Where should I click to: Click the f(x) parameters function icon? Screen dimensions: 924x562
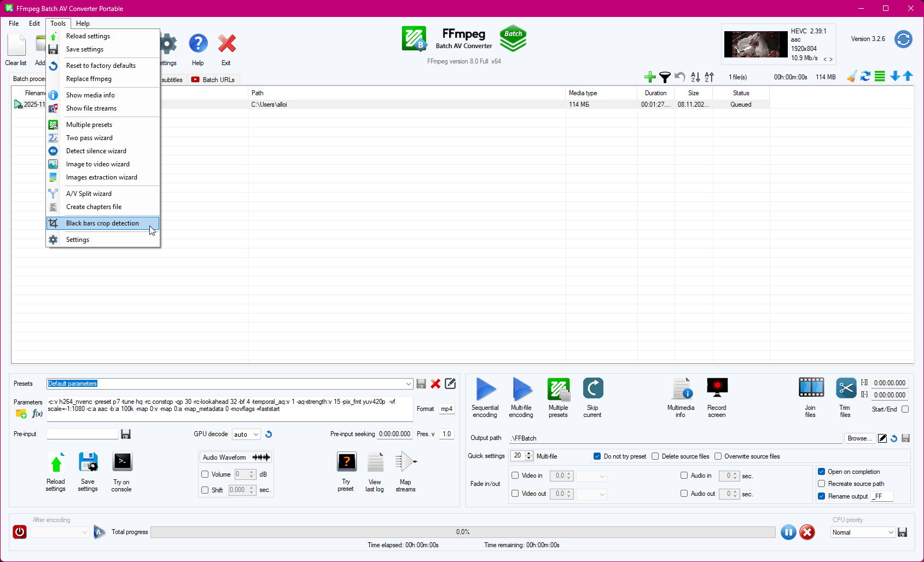(x=37, y=414)
